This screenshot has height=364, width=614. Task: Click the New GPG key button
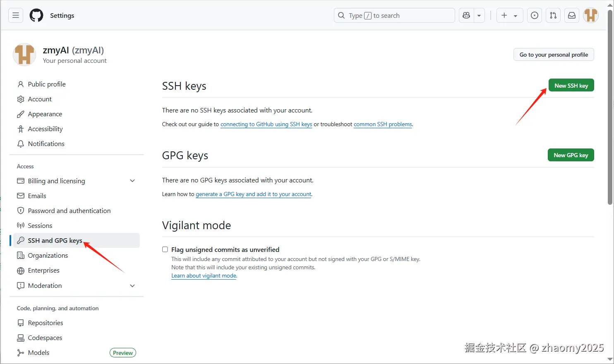571,155
